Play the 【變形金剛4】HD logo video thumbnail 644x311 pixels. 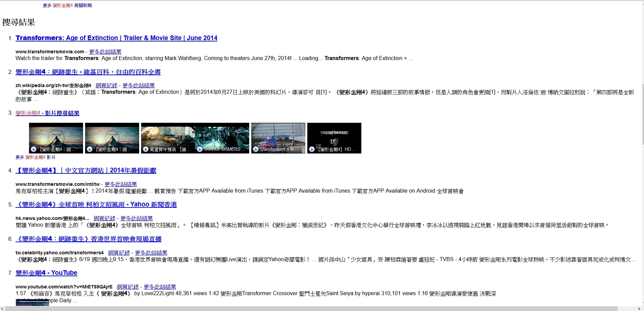[x=334, y=138]
